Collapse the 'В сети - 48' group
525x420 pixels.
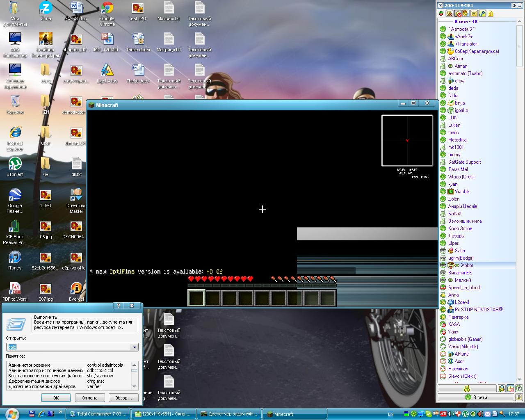click(466, 21)
